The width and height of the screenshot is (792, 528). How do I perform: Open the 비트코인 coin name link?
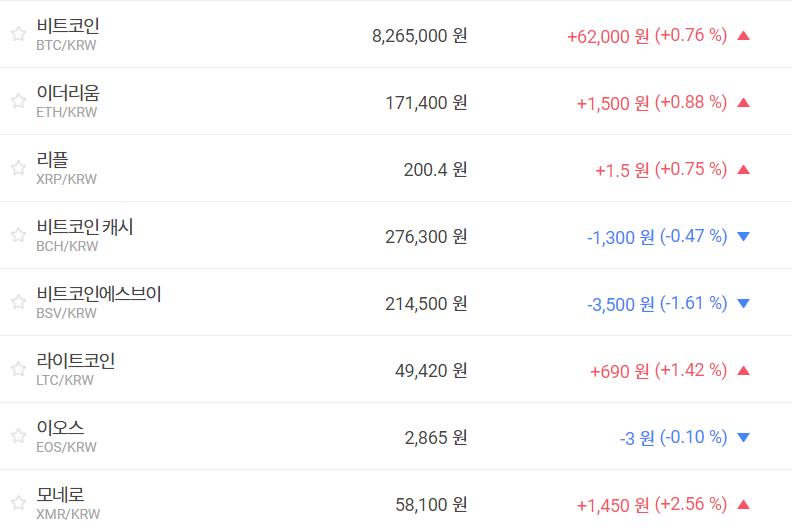click(x=68, y=26)
